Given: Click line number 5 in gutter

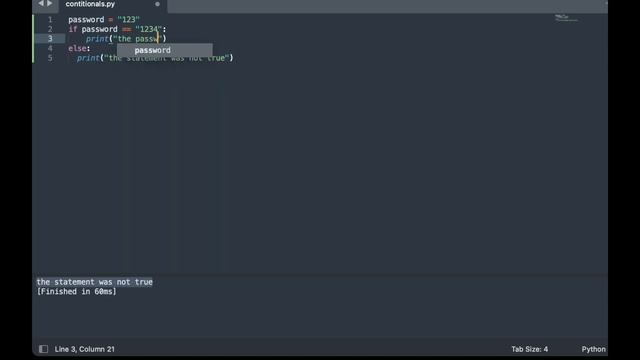Looking at the screenshot, I should (x=50, y=58).
